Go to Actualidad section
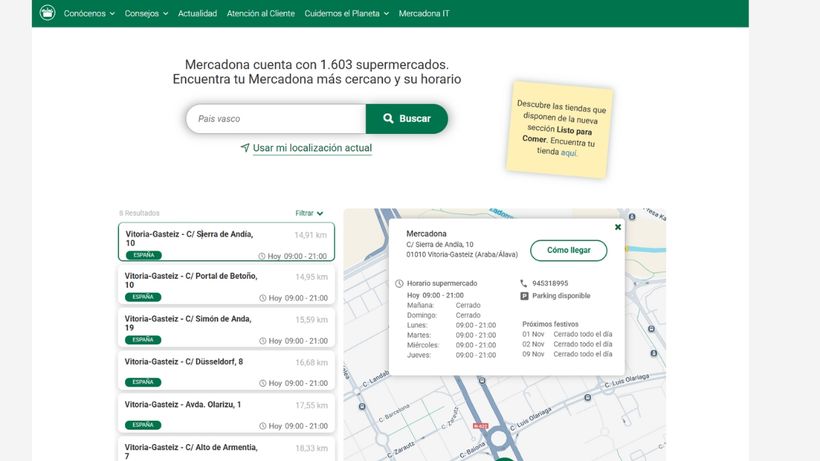The width and height of the screenshot is (820, 461). tap(197, 14)
